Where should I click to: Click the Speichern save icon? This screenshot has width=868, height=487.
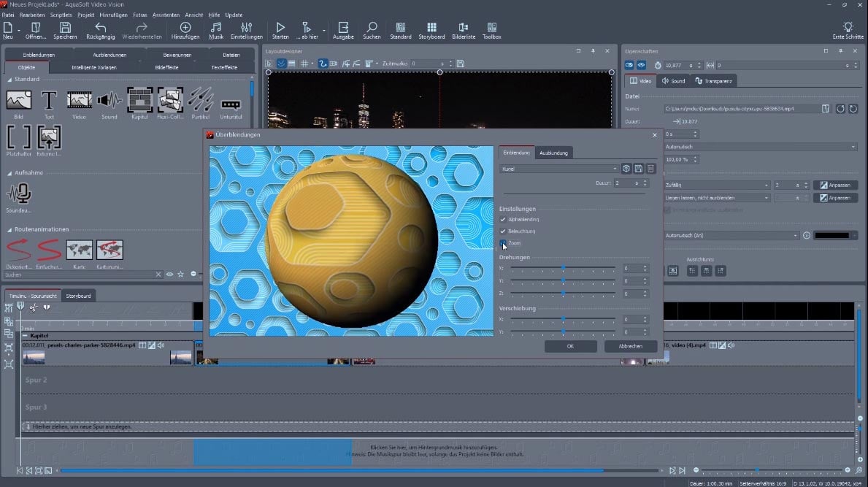65,28
